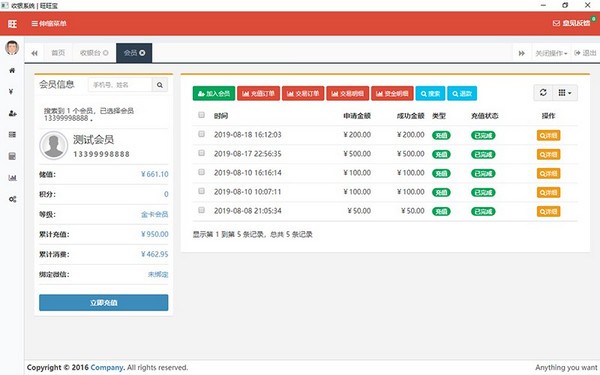Click the member search magnifier button
This screenshot has height=375, width=600.
pos(160,85)
